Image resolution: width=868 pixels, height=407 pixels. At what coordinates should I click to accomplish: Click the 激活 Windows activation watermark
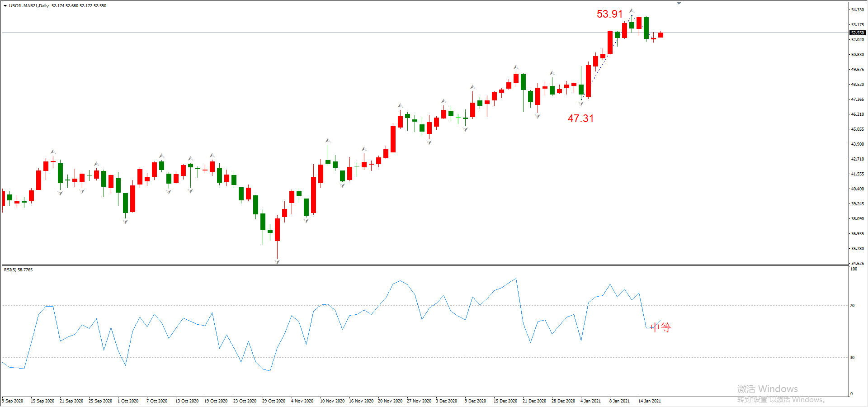point(767,389)
